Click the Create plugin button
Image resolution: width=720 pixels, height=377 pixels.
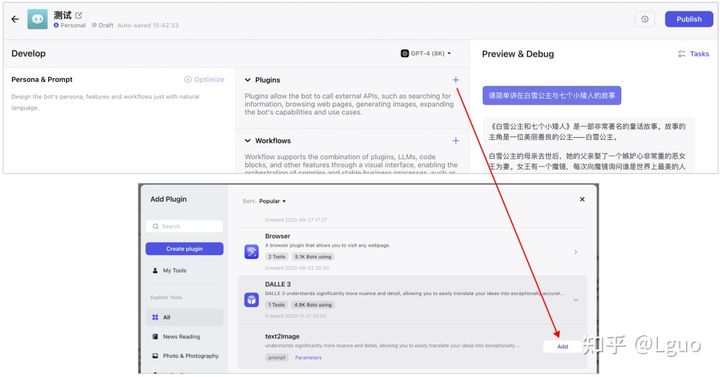[185, 248]
